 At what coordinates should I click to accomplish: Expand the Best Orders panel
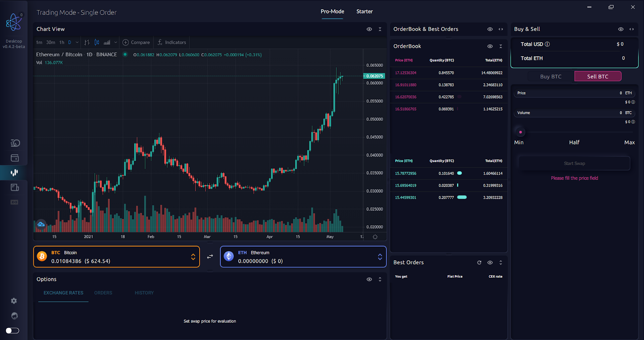click(501, 262)
